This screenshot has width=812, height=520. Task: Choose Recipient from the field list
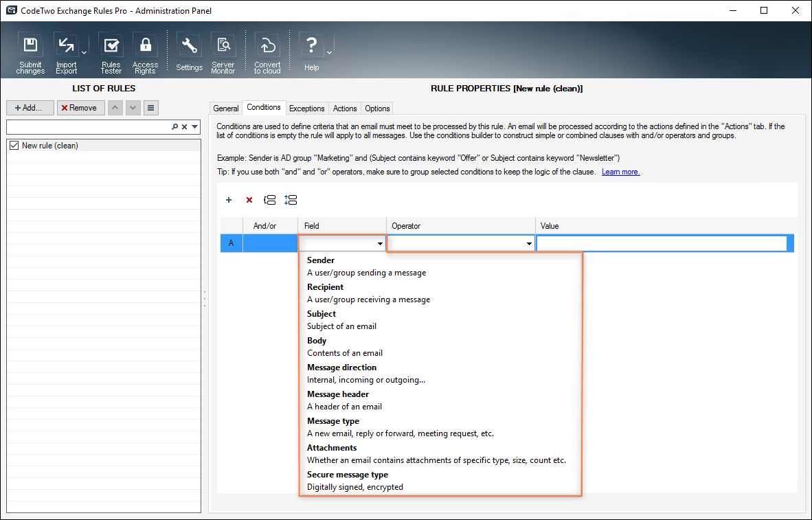click(440, 293)
